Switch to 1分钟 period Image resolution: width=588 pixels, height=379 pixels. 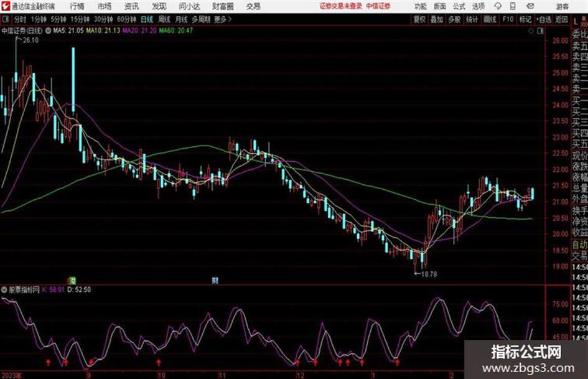click(38, 19)
